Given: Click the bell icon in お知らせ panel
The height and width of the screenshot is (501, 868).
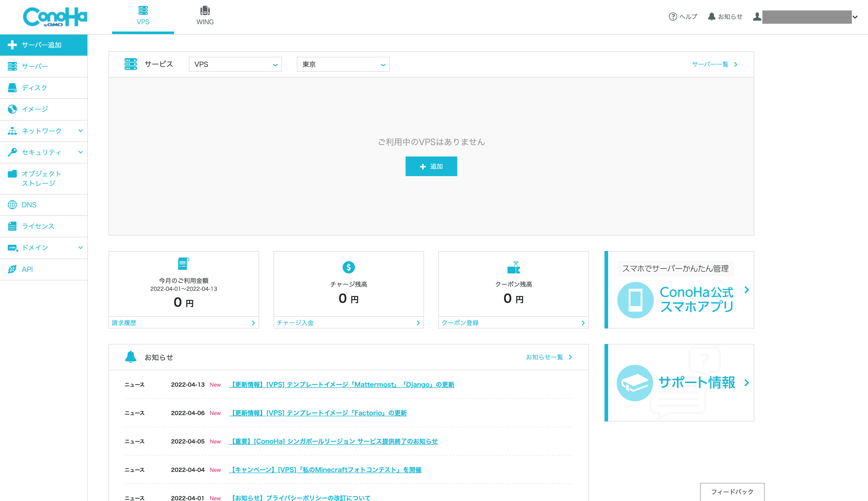Looking at the screenshot, I should (x=130, y=357).
